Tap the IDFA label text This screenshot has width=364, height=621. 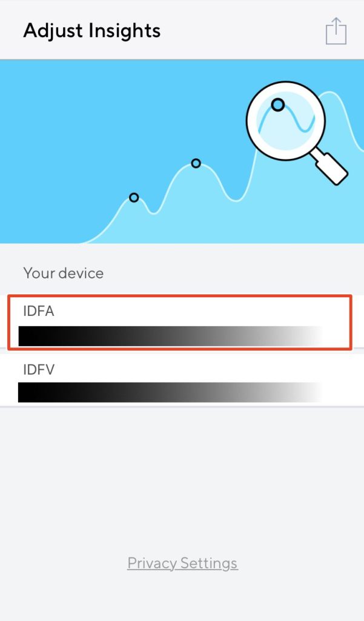coord(38,311)
